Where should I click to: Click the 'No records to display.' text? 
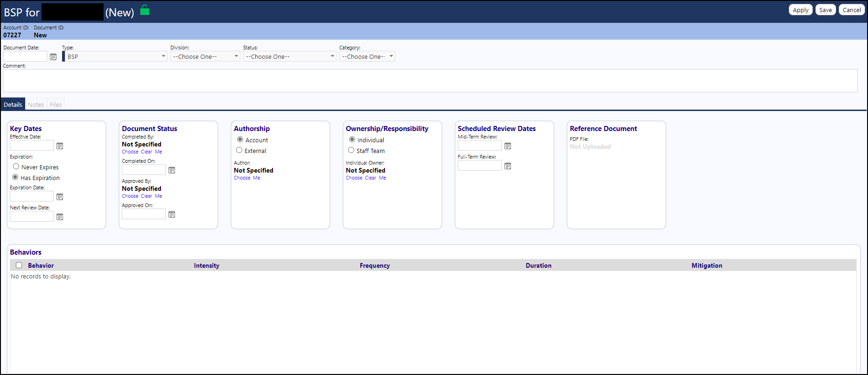point(41,277)
